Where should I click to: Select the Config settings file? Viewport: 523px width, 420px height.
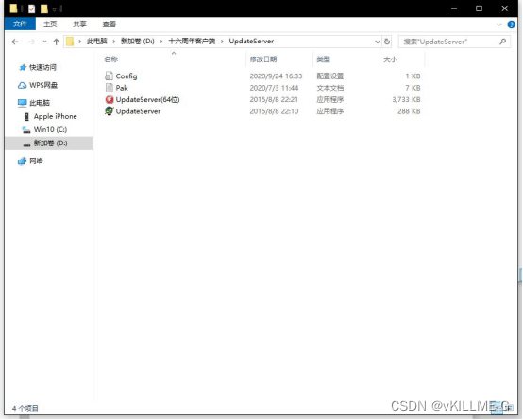tap(127, 76)
